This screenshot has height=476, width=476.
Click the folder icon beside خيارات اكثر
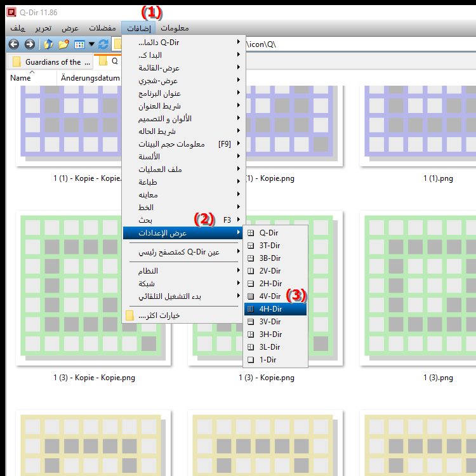point(129,315)
